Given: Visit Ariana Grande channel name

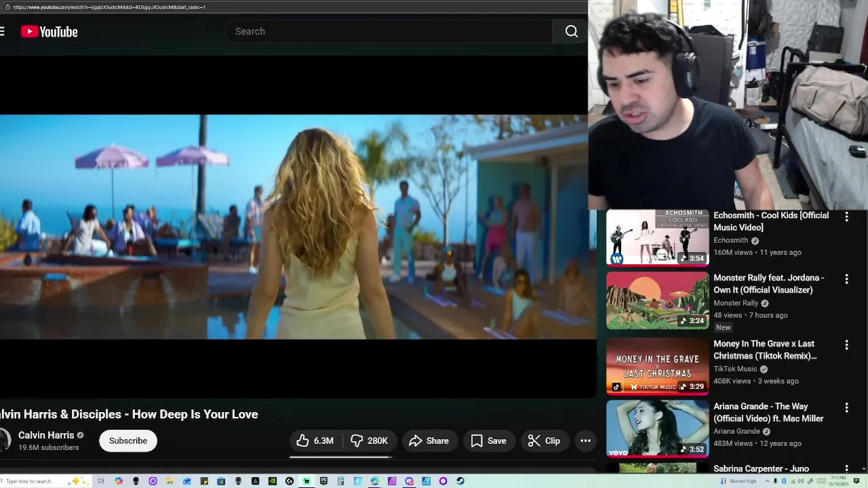Looking at the screenshot, I should (736, 431).
